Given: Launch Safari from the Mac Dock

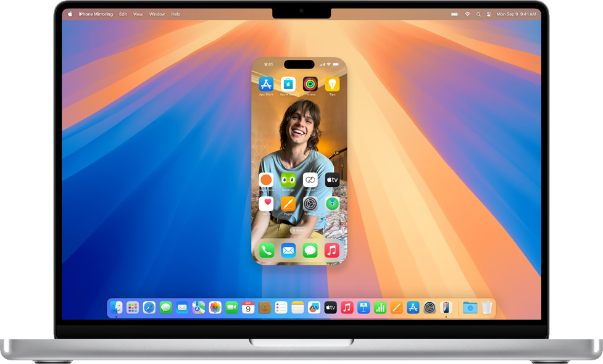Looking at the screenshot, I should pos(149,307).
